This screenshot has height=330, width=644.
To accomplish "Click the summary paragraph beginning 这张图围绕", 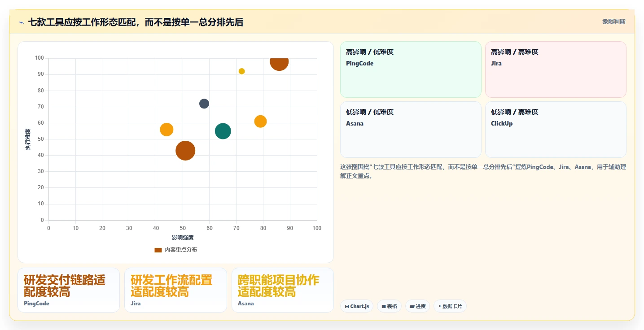I will click(x=483, y=171).
